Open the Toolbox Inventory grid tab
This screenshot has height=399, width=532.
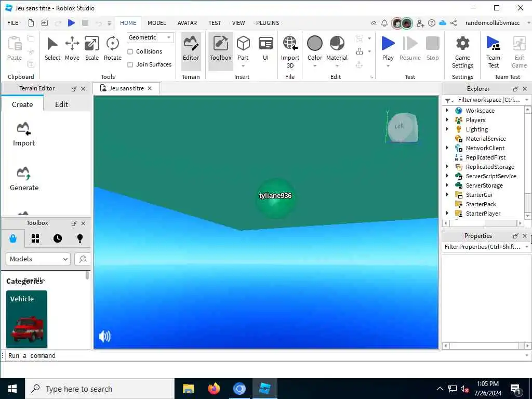[35, 238]
